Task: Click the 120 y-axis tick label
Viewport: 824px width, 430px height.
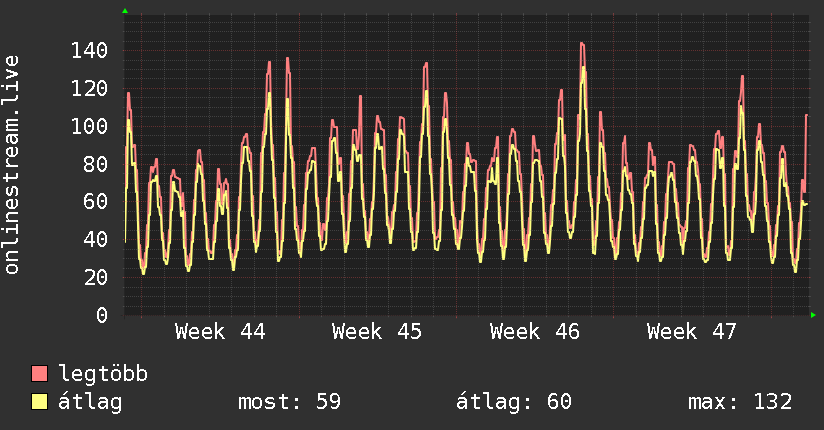Action: tap(89, 89)
